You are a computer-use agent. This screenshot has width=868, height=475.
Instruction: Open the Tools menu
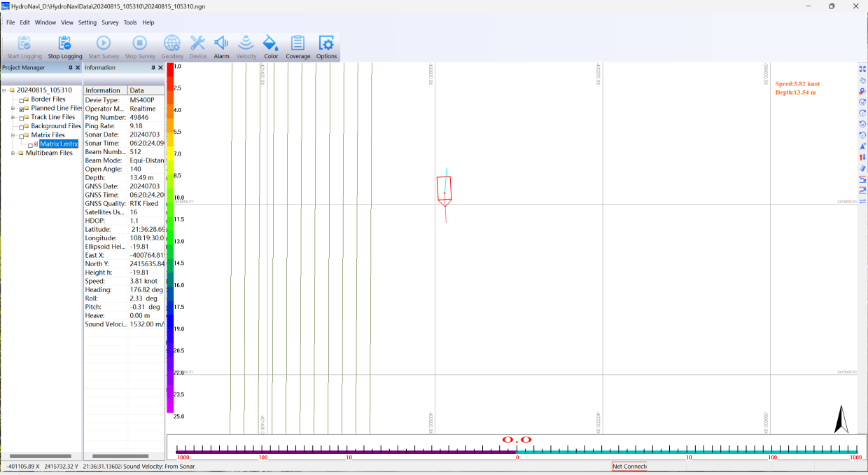[130, 22]
